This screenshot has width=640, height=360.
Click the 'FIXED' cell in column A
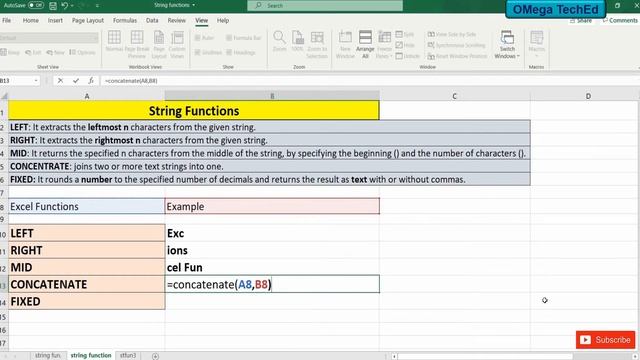click(87, 302)
